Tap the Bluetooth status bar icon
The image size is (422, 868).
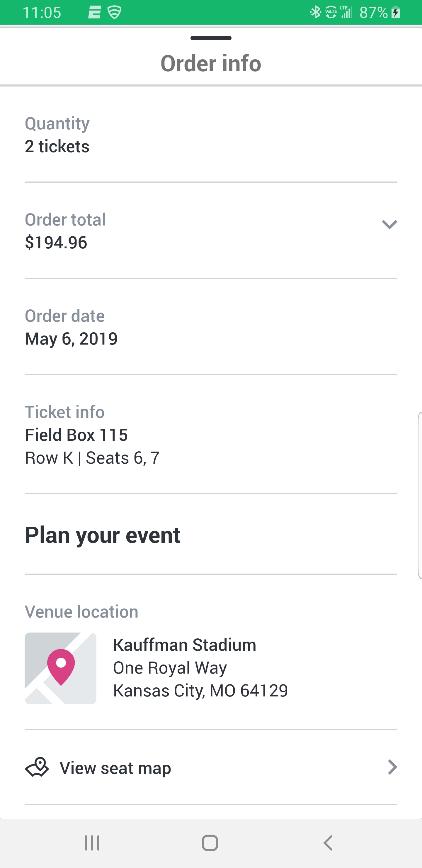click(x=315, y=13)
